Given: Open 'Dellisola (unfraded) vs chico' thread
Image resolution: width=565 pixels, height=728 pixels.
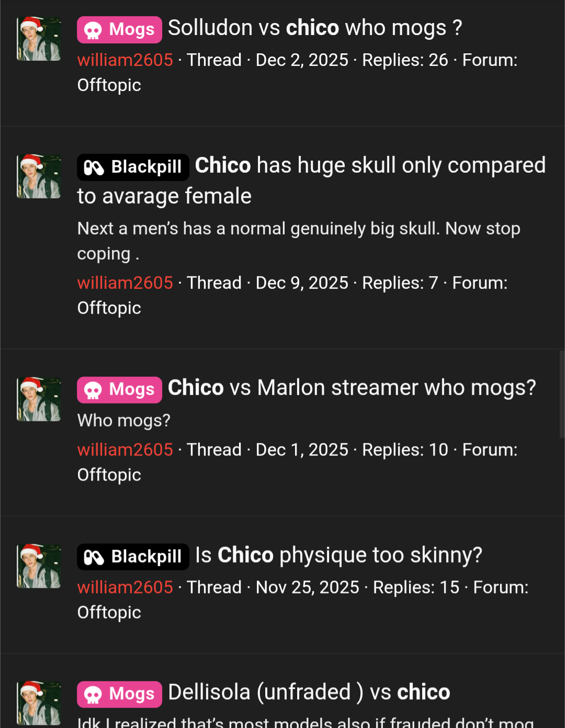Looking at the screenshot, I should click(x=309, y=692).
